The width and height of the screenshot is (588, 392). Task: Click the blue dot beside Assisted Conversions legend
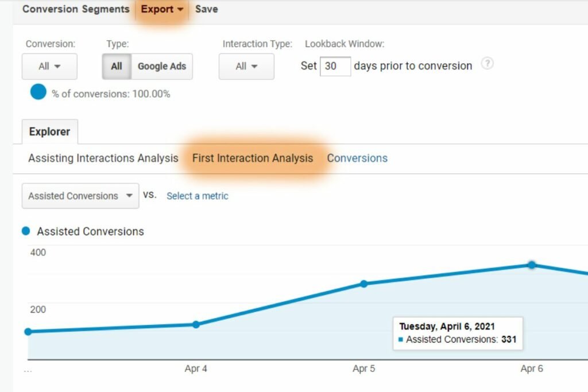pos(25,231)
